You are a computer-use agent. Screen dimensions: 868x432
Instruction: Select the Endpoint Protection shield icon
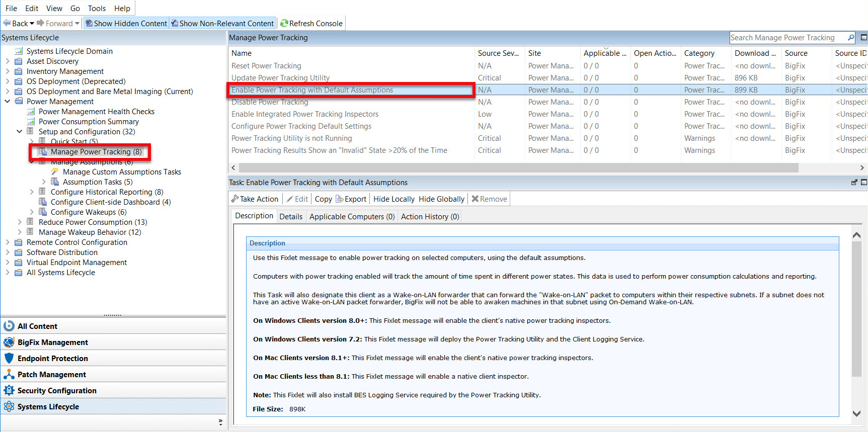[9, 359]
